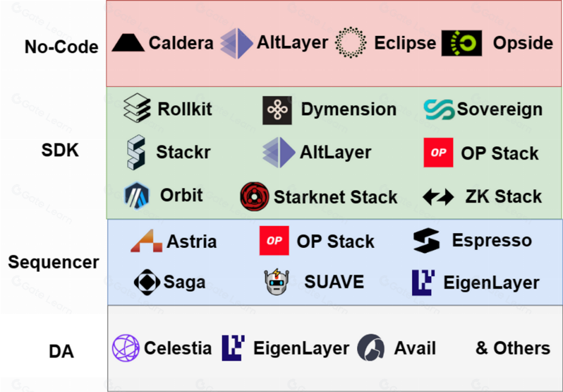Click the "& Others" text
The width and height of the screenshot is (563, 392).
point(513,348)
